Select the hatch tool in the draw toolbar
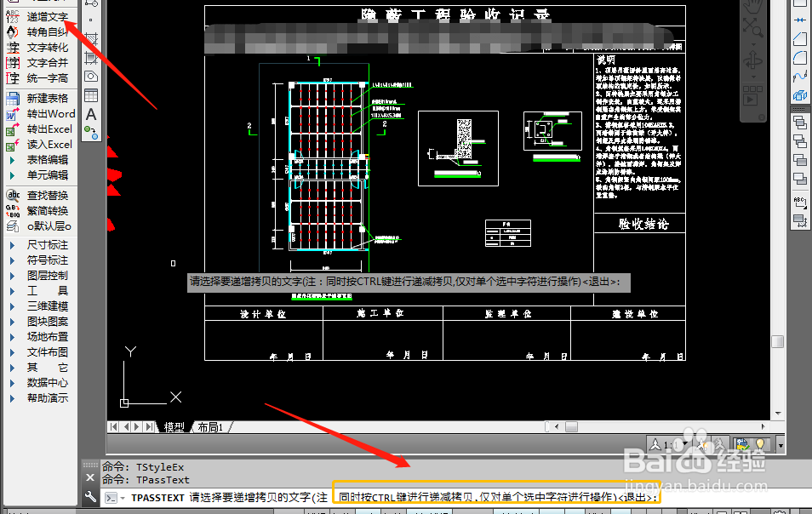Viewport: 812px width, 514px height. [91, 39]
